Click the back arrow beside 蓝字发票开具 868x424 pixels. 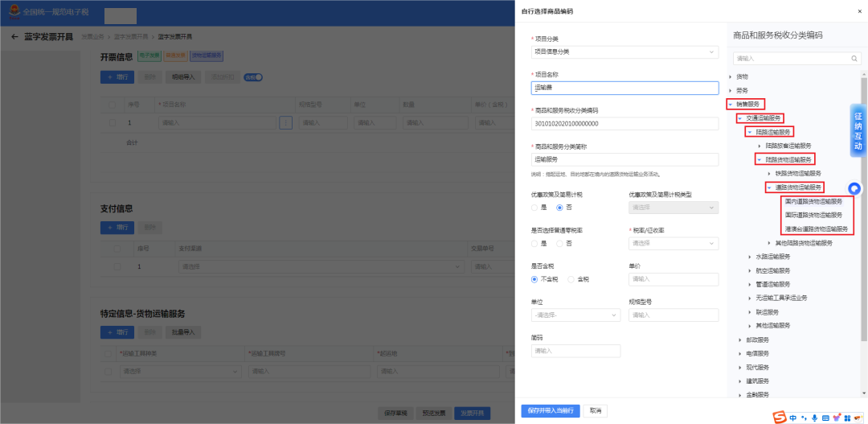coord(14,37)
